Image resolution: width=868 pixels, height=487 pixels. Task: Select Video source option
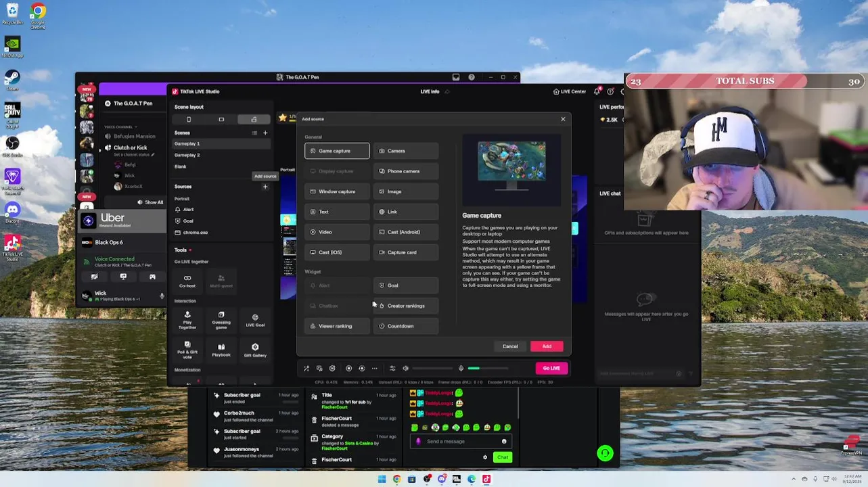(x=337, y=232)
